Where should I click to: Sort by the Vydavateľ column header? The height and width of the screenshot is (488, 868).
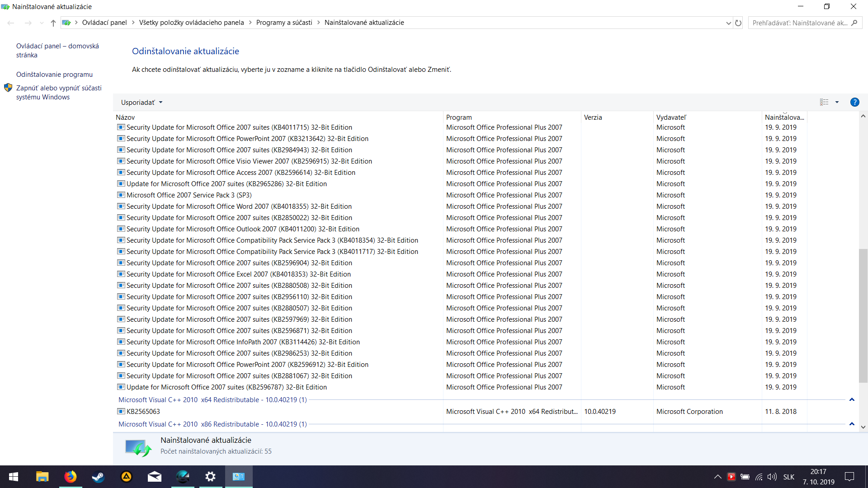[671, 117]
